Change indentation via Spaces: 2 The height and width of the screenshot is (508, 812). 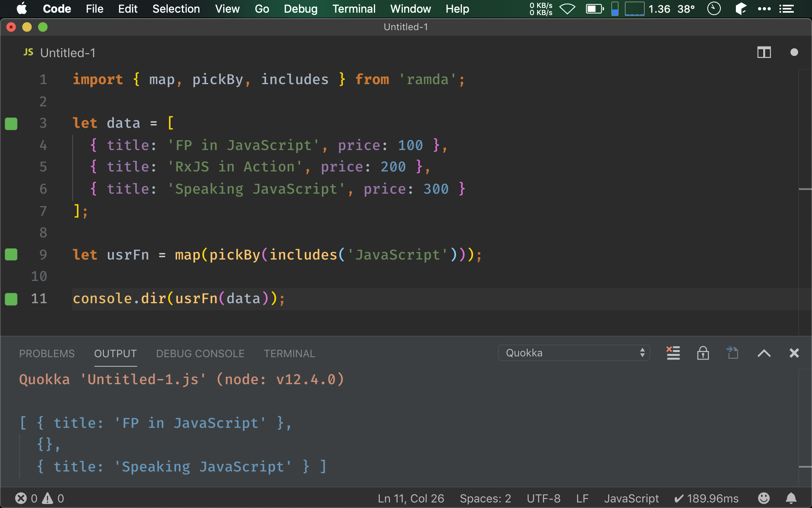[x=485, y=498]
